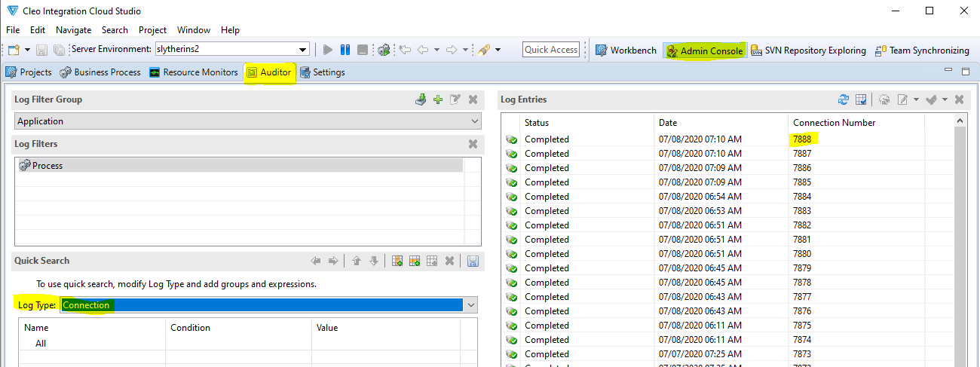This screenshot has height=367, width=980.
Task: Click the Last Edit Location icon
Action: [x=405, y=50]
